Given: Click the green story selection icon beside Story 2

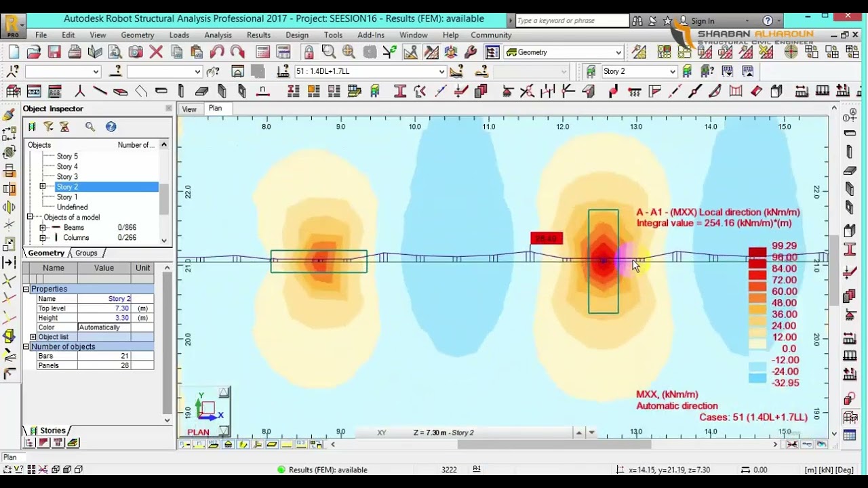Looking at the screenshot, I should click(x=591, y=71).
